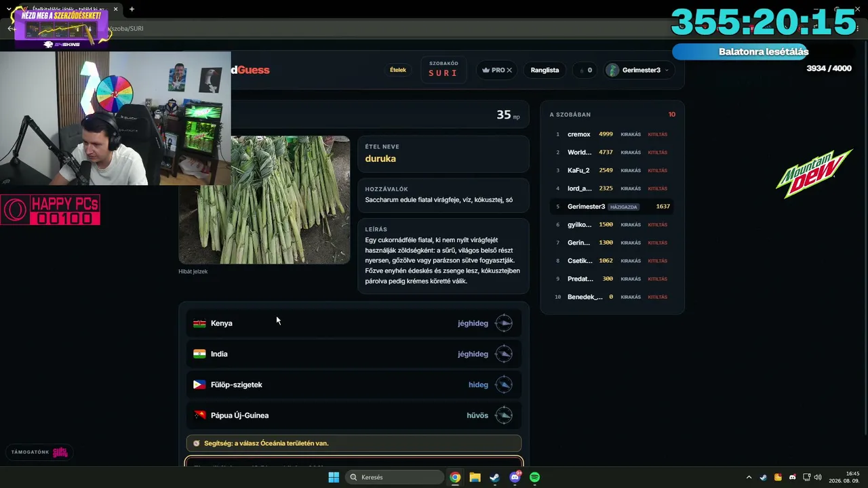
Task: Click the Discord icon in the system tray
Action: (x=792, y=477)
